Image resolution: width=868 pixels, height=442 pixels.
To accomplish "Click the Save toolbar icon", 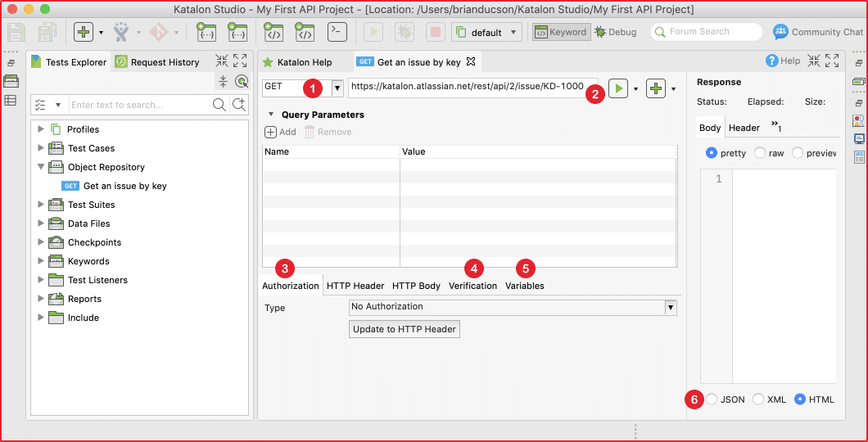I will (x=16, y=32).
